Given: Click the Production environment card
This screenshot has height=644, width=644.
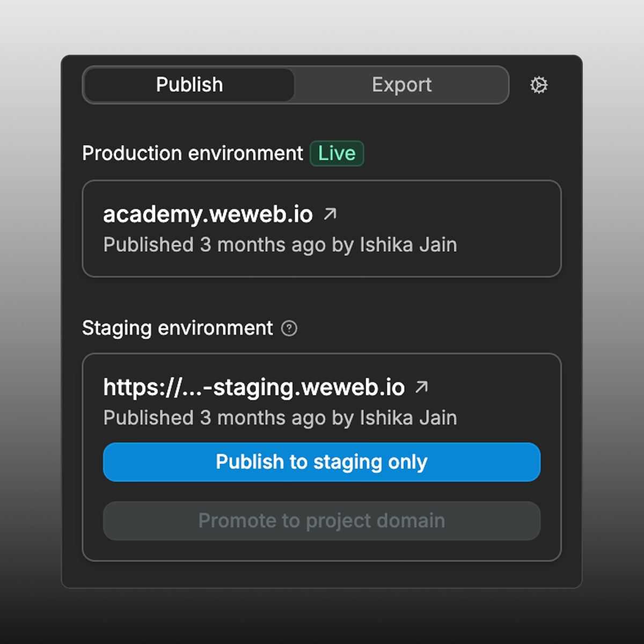Looking at the screenshot, I should point(321,229).
